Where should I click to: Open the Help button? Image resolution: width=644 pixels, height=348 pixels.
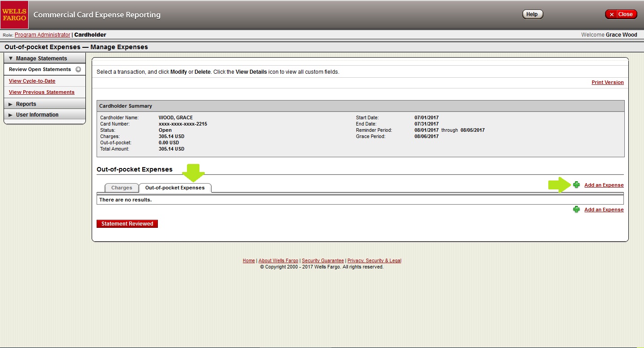(x=532, y=14)
